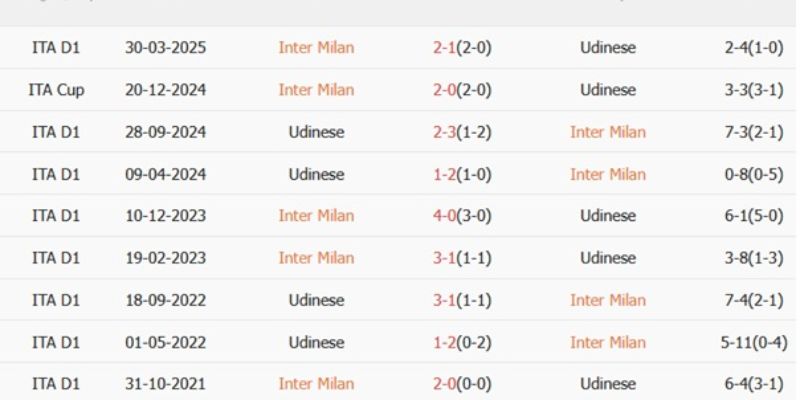Click Udinese in the 20-12-2024 match row
Screen dimensions: 800x400
coord(607,90)
